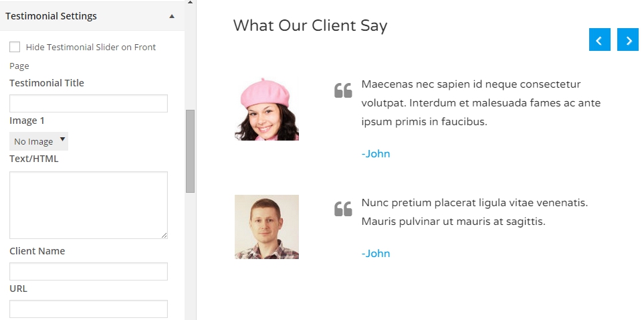This screenshot has height=320, width=644.
Task: Click the Client Name input field
Action: pyautogui.click(x=88, y=271)
